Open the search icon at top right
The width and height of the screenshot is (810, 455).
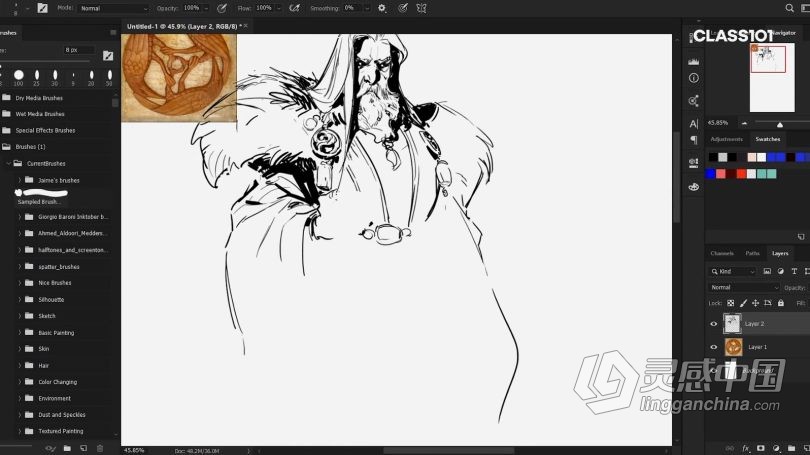point(789,8)
